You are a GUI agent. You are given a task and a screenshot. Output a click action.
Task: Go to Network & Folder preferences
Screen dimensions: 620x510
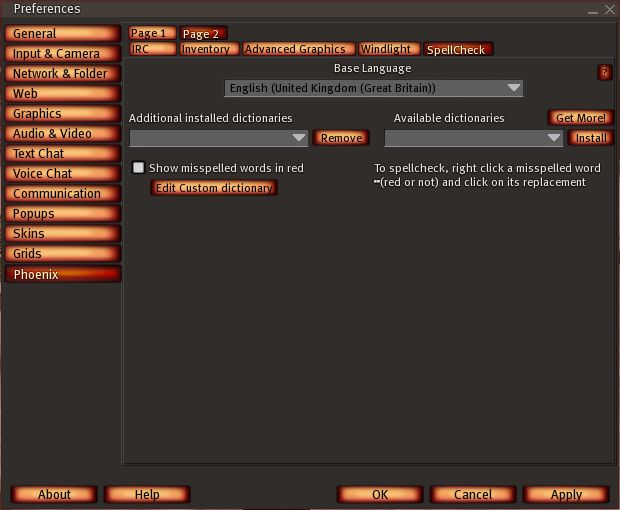[62, 74]
